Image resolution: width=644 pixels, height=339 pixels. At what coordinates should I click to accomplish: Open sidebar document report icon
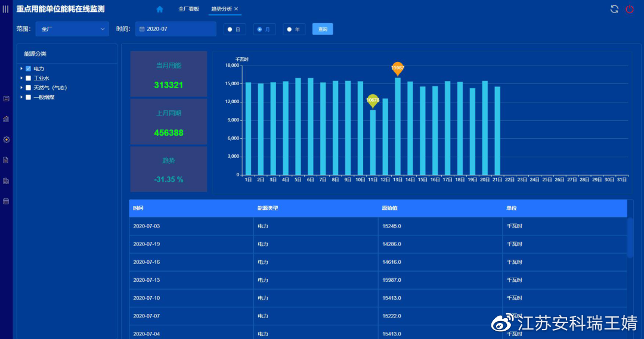click(x=6, y=160)
